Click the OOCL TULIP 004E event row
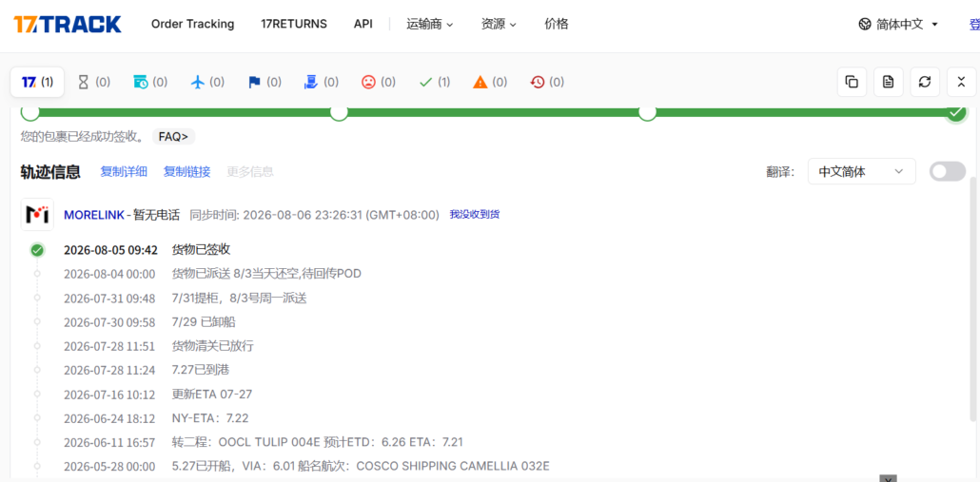This screenshot has height=482, width=980. click(318, 442)
